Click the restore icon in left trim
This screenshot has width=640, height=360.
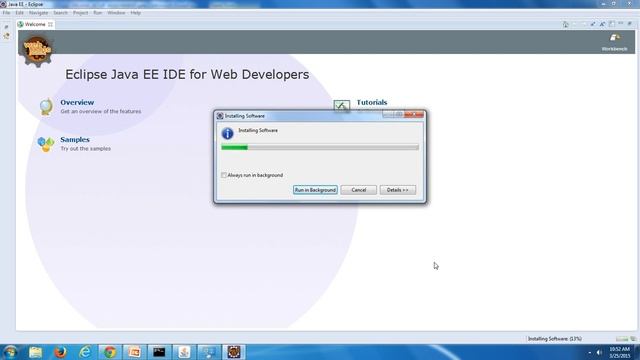pyautogui.click(x=6, y=27)
